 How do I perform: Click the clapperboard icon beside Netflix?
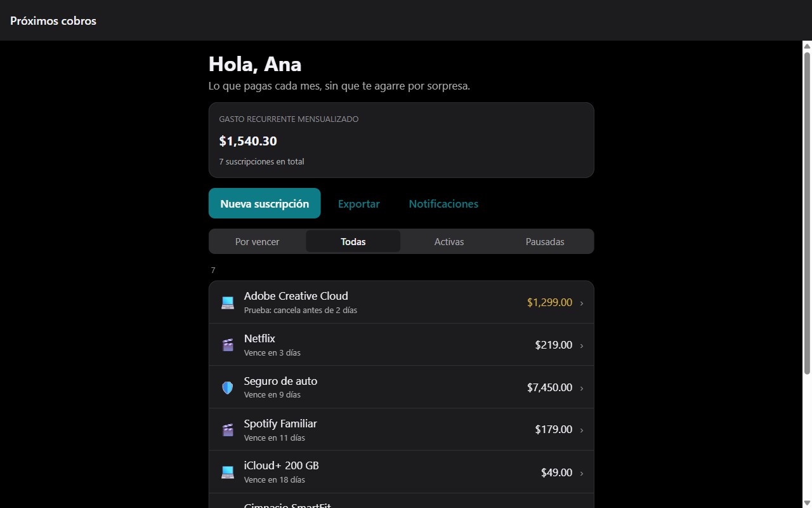(228, 345)
